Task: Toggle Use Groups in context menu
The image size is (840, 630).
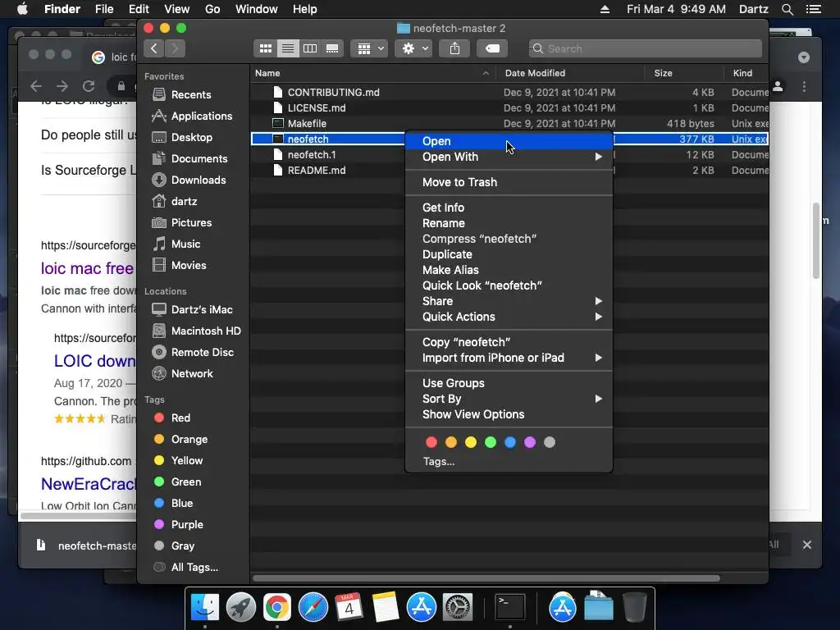Action: (509, 384)
